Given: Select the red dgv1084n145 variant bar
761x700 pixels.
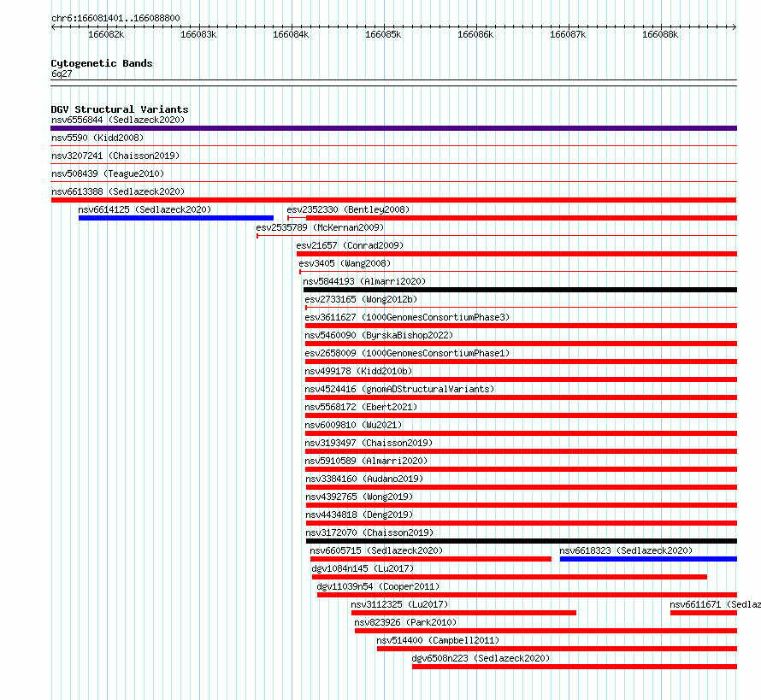Looking at the screenshot, I should tap(510, 577).
